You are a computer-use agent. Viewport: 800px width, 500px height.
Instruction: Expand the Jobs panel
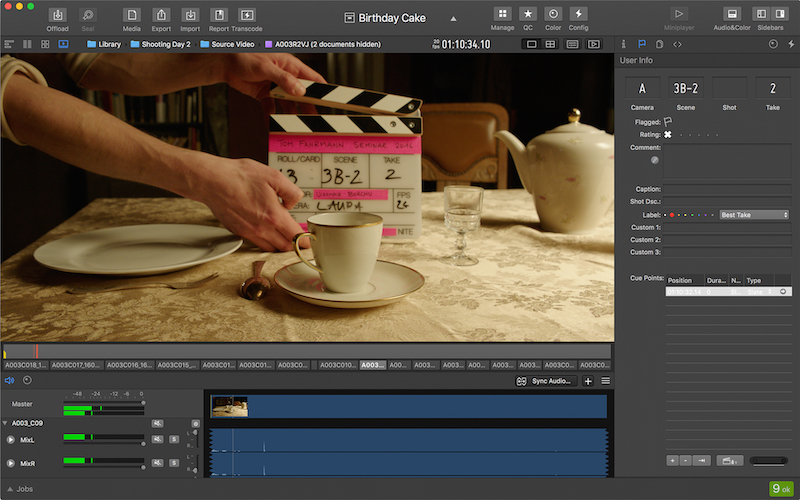tap(20, 489)
